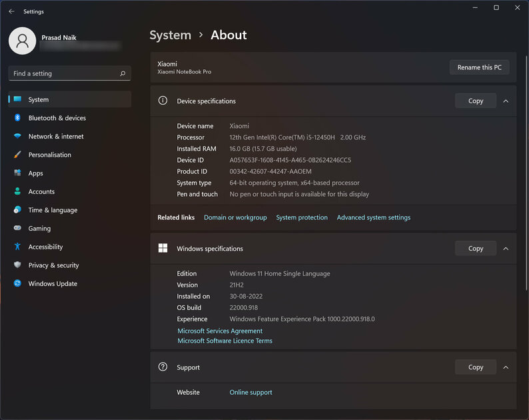Click the Privacy shield icon
Screen dimensions: 529x420
(x=17, y=265)
